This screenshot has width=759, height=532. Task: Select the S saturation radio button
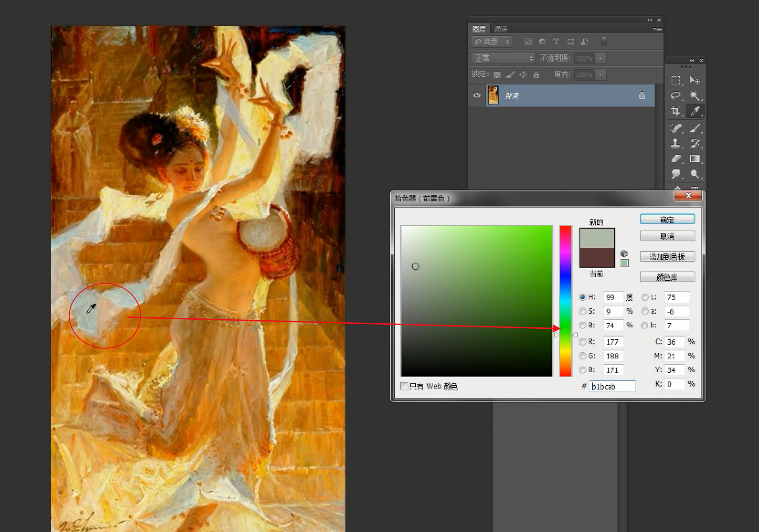tap(583, 311)
